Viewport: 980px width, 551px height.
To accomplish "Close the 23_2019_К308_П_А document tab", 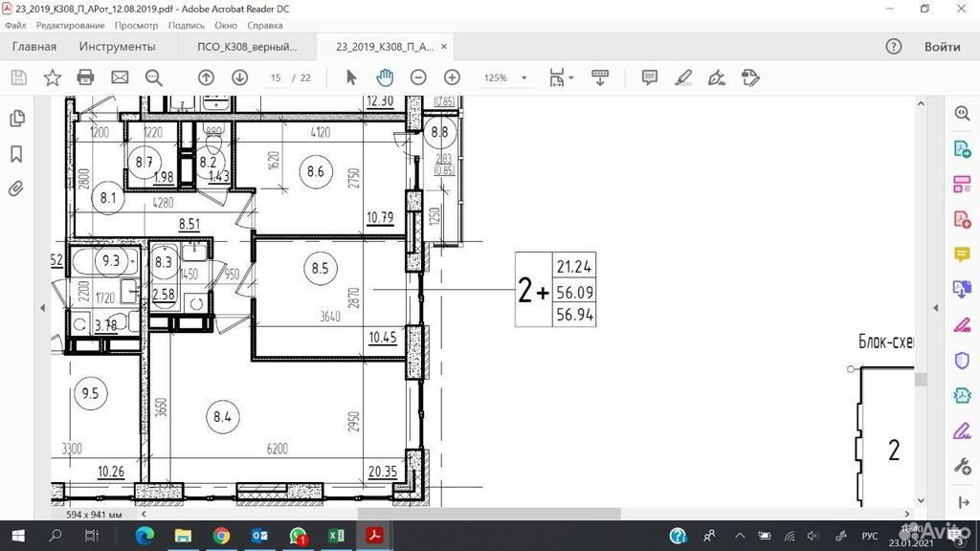I will click(x=444, y=46).
